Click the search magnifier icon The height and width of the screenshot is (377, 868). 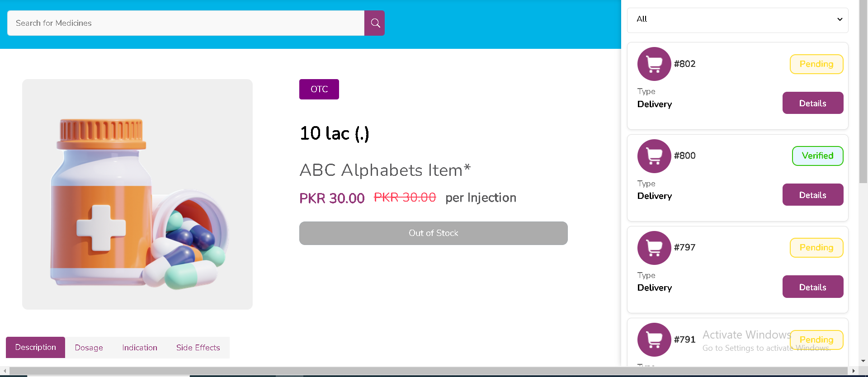coord(374,23)
